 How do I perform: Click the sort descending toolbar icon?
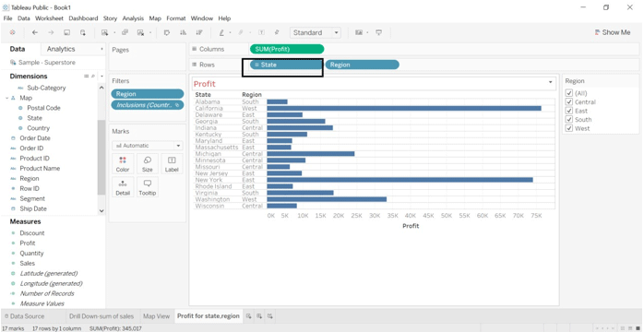pos(199,33)
